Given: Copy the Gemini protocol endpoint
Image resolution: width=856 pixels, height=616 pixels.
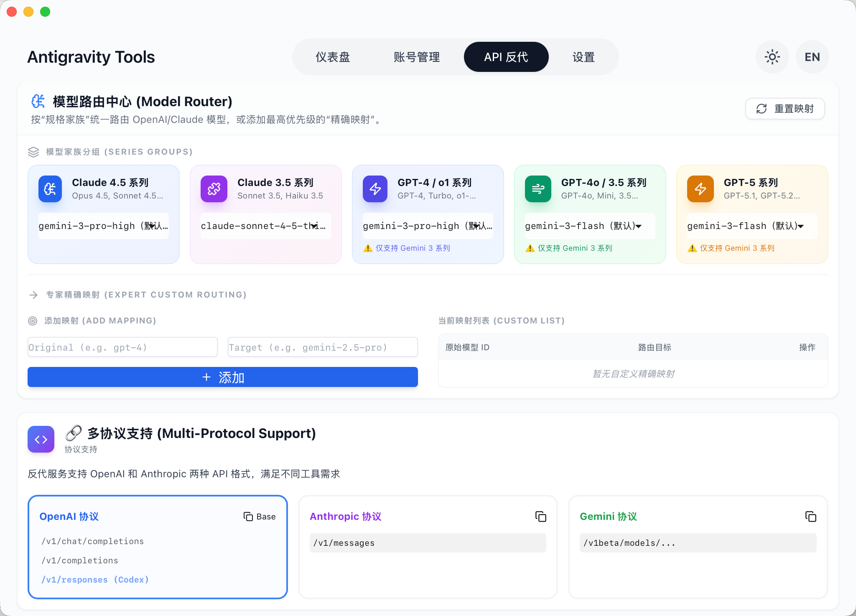Looking at the screenshot, I should [x=810, y=517].
